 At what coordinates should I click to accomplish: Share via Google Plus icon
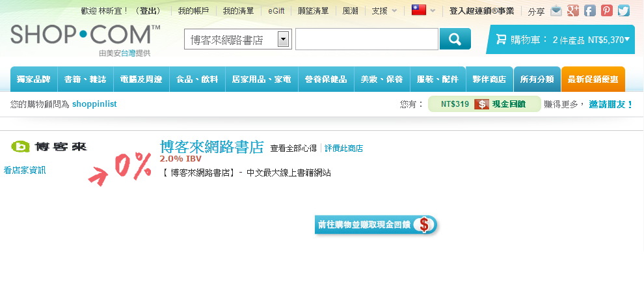coord(573,10)
